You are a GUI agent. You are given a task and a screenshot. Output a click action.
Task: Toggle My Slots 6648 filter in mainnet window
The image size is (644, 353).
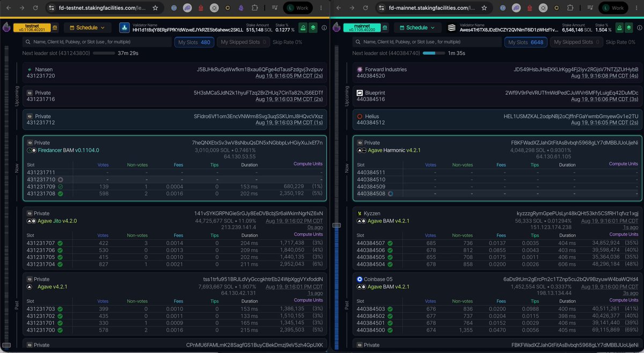pos(526,42)
